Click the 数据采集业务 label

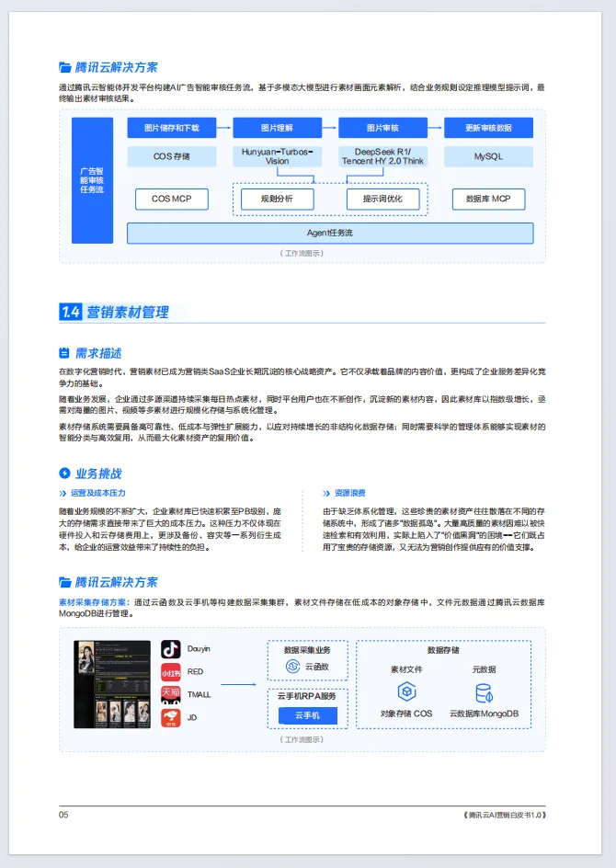pos(307,650)
